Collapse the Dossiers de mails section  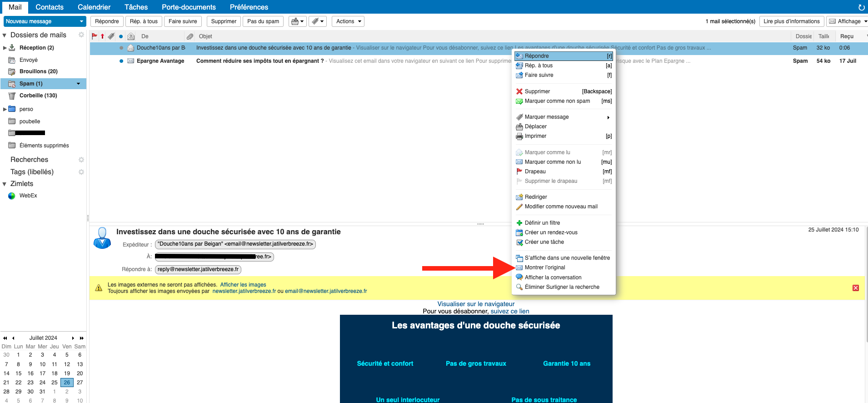click(5, 35)
